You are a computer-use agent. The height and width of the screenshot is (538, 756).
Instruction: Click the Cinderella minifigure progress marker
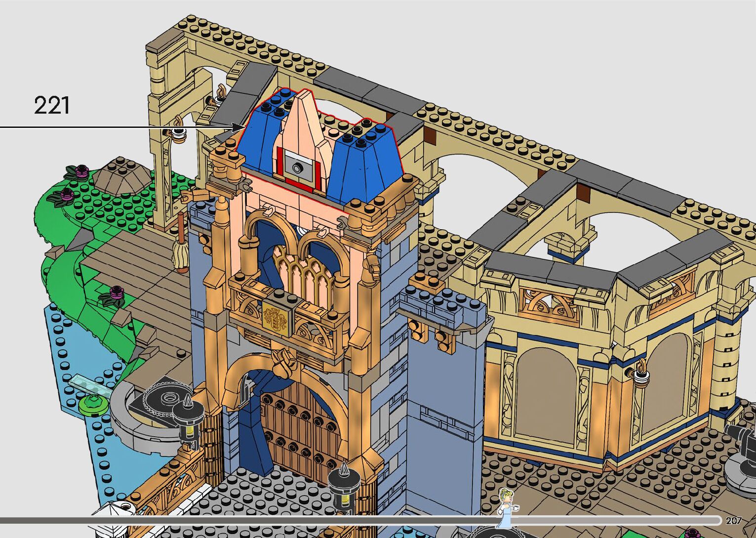coord(507,508)
